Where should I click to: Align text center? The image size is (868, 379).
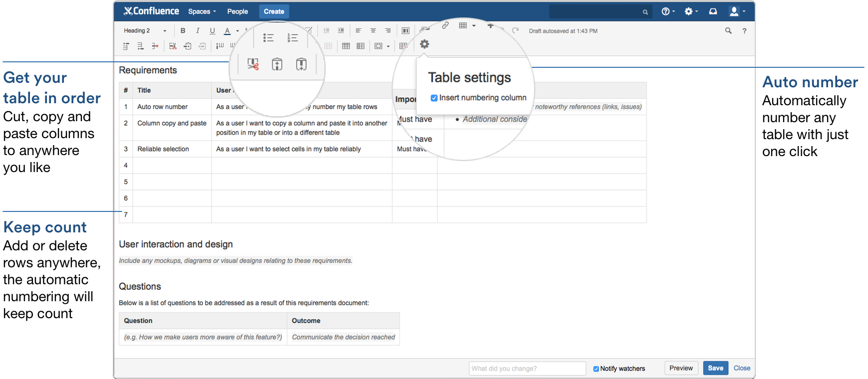click(x=373, y=31)
